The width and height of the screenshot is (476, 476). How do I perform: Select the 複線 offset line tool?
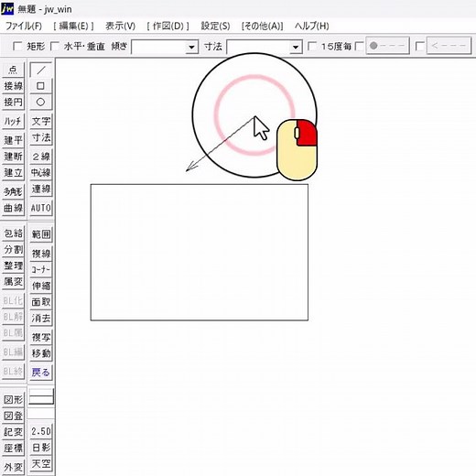pyautogui.click(x=41, y=254)
